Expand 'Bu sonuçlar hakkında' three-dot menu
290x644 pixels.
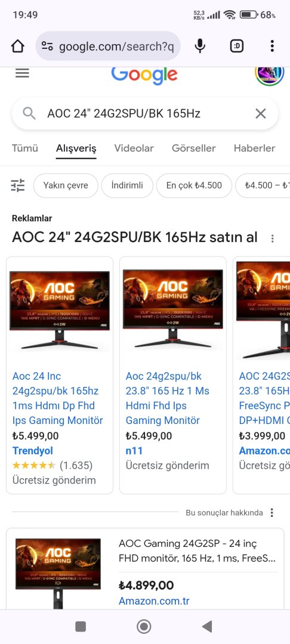click(272, 513)
